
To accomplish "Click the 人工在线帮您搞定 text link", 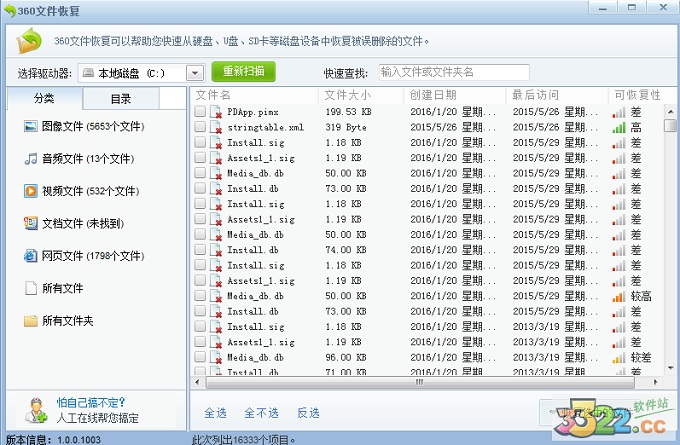I will point(98,418).
